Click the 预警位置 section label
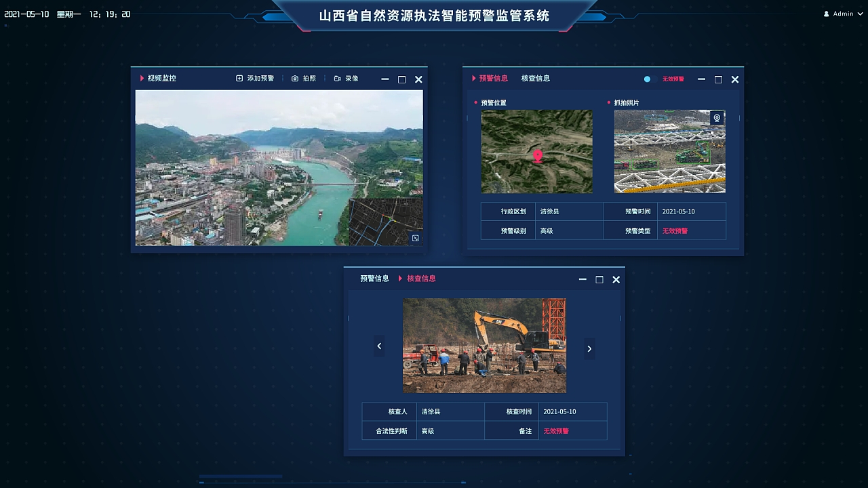The width and height of the screenshot is (868, 488). [494, 103]
